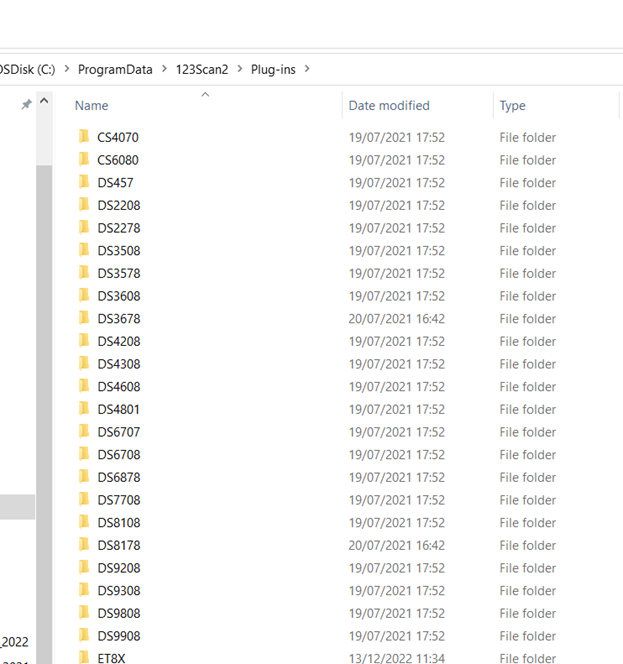Select the ET8X folder icon

(84, 657)
